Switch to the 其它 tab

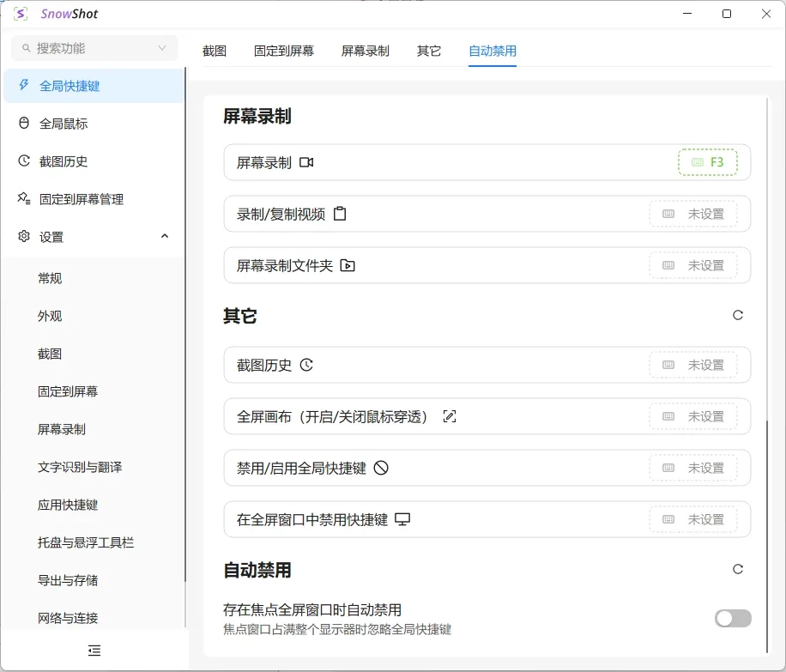click(x=429, y=51)
